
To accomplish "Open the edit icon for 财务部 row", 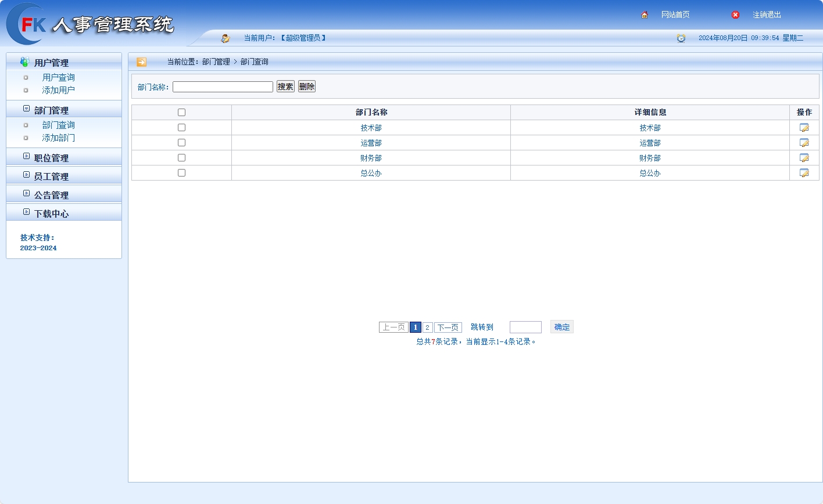I will pos(804,158).
